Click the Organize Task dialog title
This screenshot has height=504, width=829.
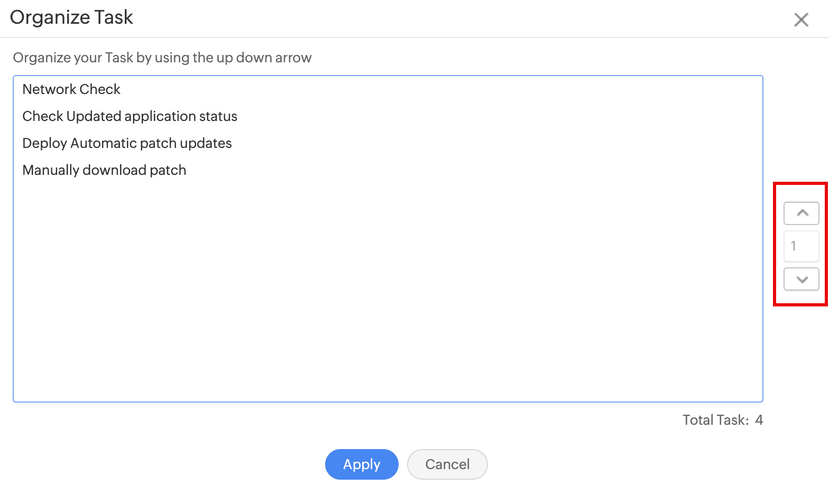tap(71, 17)
